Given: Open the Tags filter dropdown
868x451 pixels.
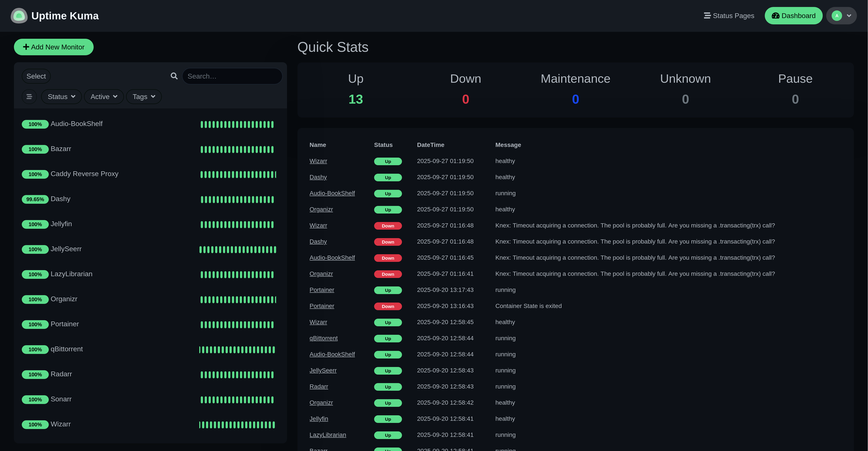Looking at the screenshot, I should click(x=144, y=97).
